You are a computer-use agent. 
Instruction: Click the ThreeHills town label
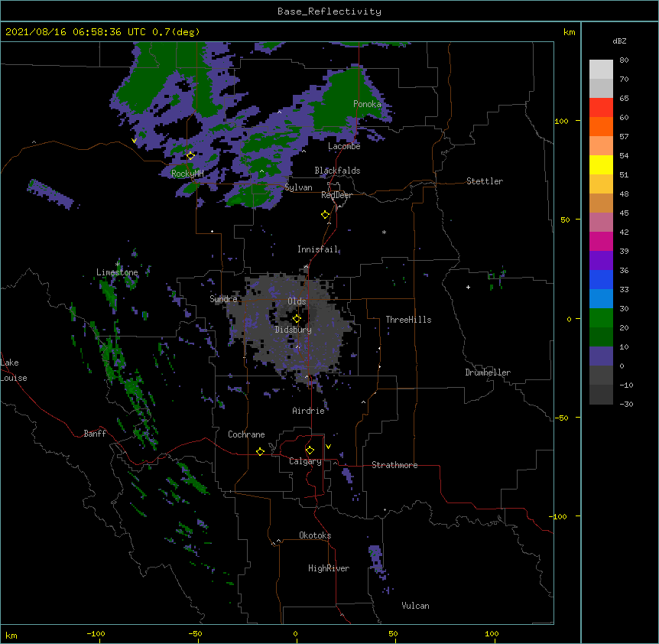pos(408,320)
